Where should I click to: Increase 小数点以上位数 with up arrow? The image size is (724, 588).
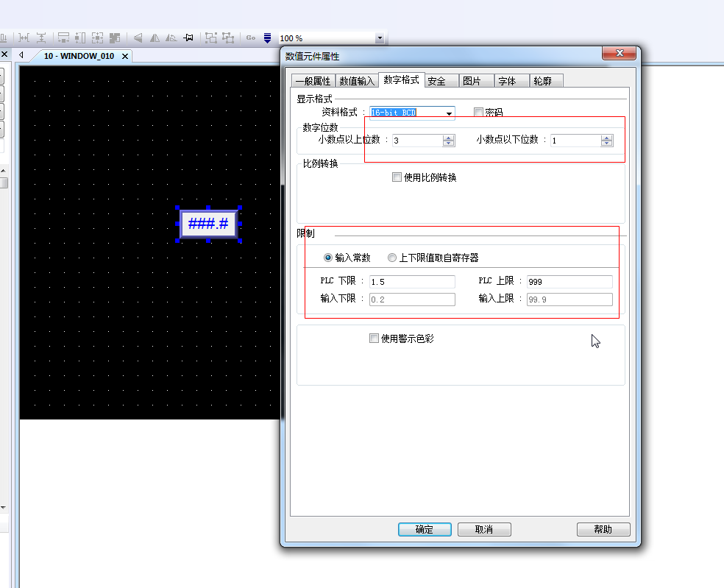(448, 137)
